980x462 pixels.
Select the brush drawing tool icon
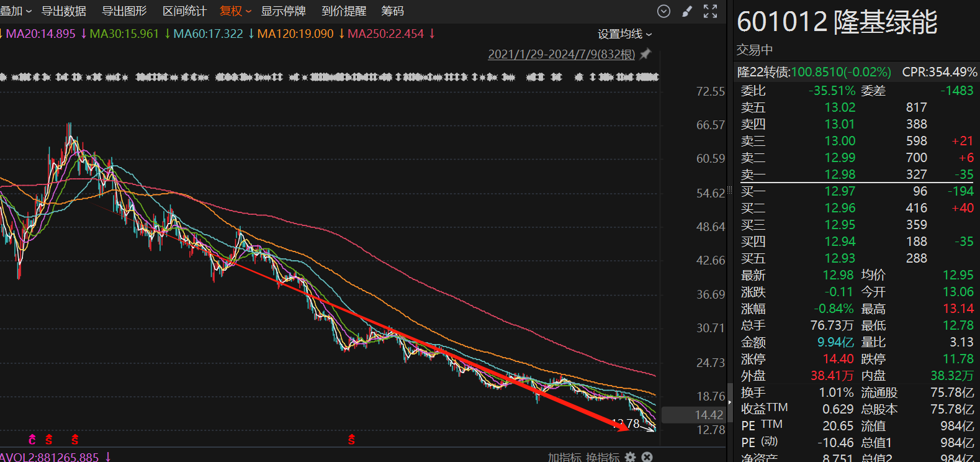(x=686, y=11)
